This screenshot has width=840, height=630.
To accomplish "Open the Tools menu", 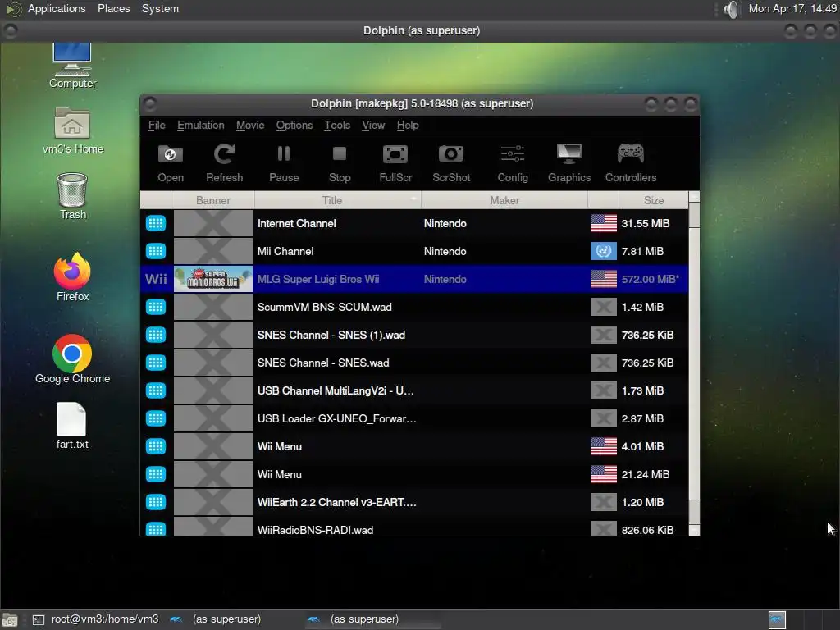I will tap(337, 125).
